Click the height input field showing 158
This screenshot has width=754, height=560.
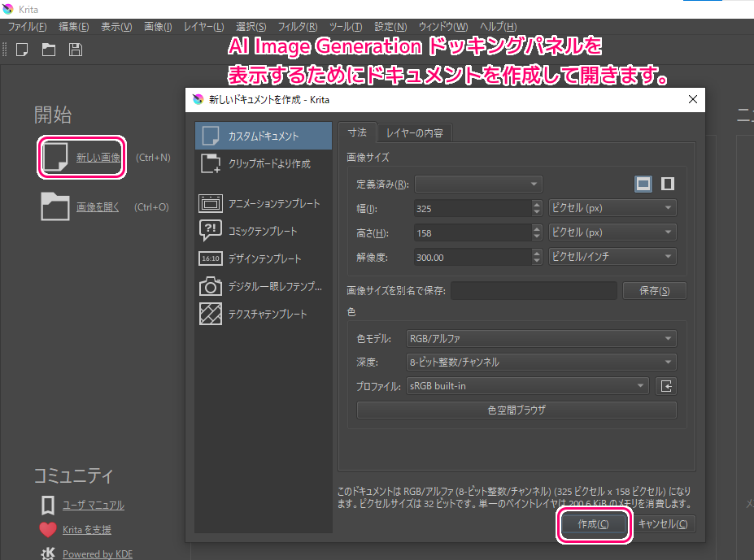click(x=473, y=232)
